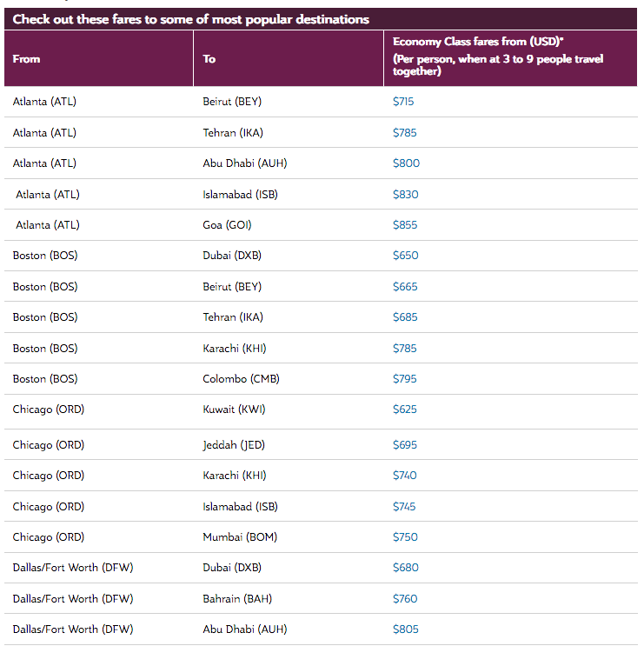Viewport: 644px width, 646px height.
Task: Click the $740 Chicago to Karachi fare
Action: click(404, 476)
